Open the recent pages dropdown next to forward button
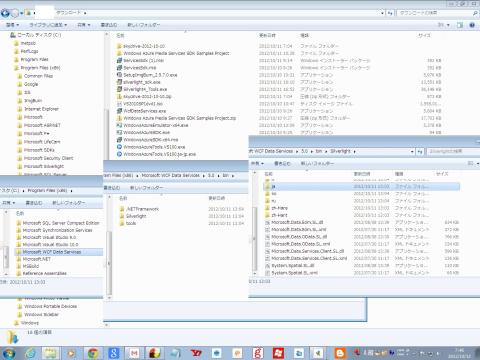This screenshot has height=360, width=480. 22,13
